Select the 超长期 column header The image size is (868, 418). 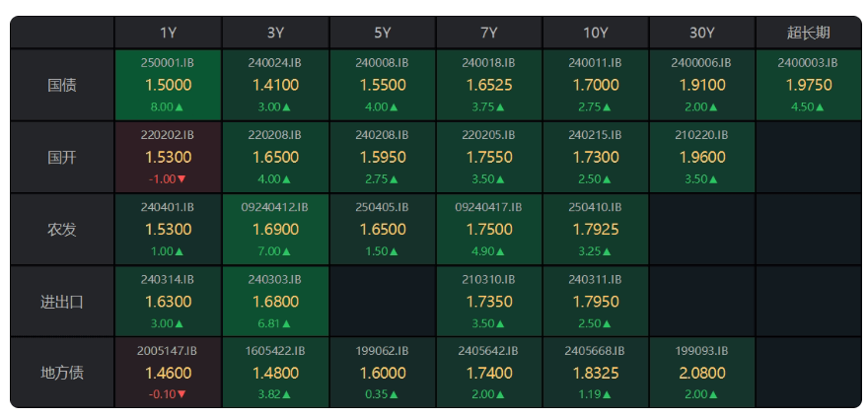coord(809,33)
